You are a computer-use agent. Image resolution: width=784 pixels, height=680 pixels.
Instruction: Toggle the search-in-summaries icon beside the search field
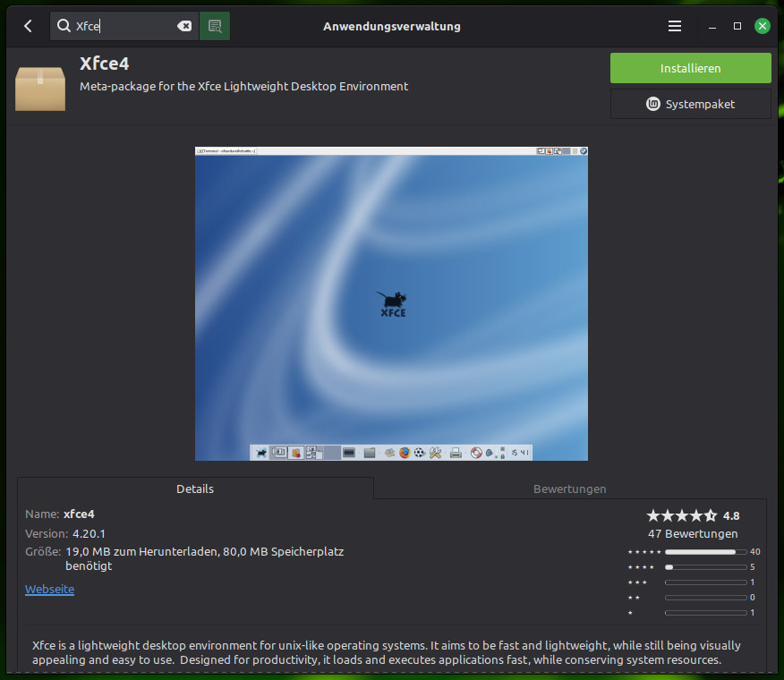pyautogui.click(x=214, y=26)
